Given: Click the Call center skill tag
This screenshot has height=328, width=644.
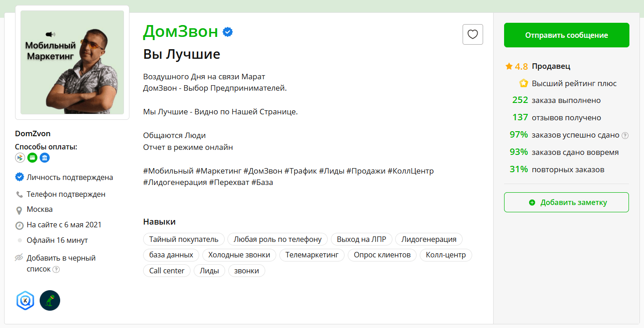Looking at the screenshot, I should 167,271.
